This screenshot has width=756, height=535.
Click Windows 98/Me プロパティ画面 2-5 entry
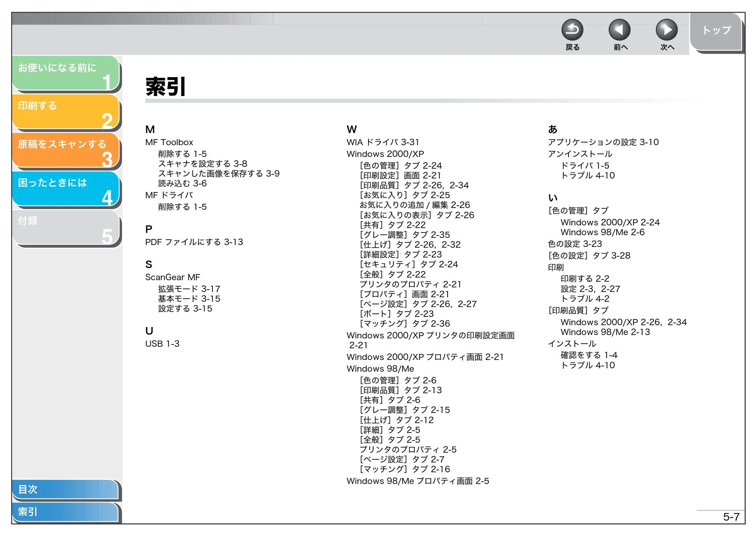pos(418,481)
